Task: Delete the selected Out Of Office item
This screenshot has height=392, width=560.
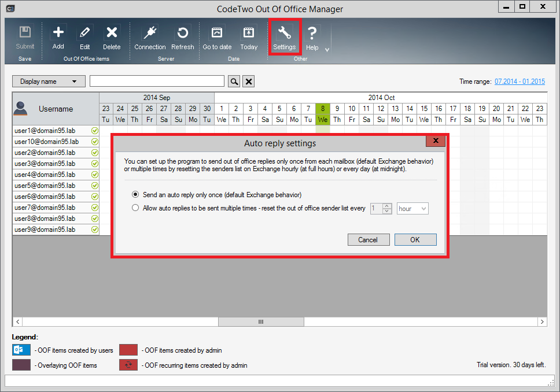Action: tap(112, 37)
